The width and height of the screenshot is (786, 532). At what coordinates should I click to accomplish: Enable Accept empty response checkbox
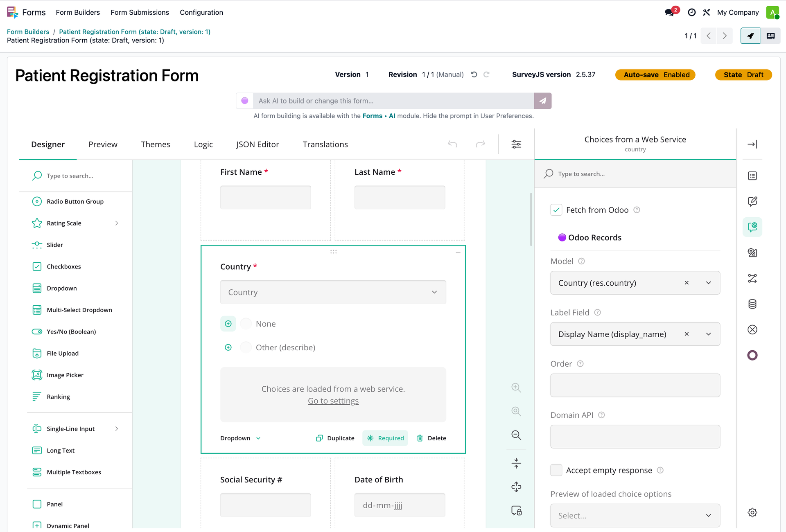[x=556, y=470]
